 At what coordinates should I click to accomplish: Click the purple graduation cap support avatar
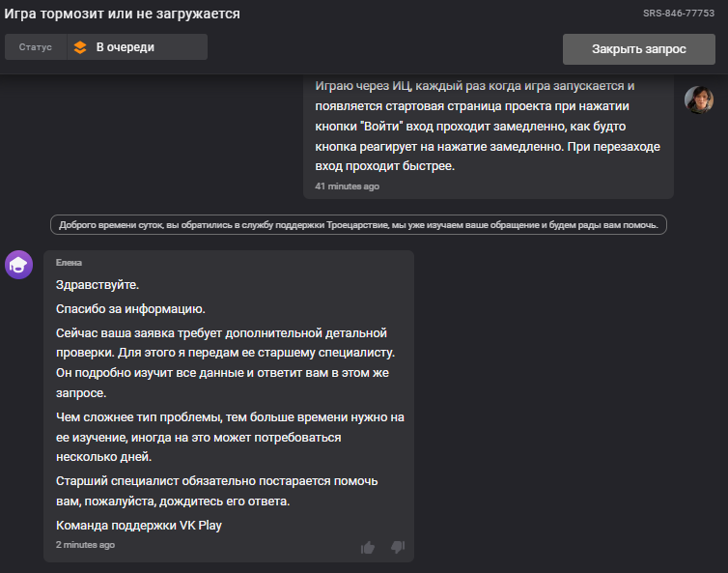pyautogui.click(x=18, y=265)
